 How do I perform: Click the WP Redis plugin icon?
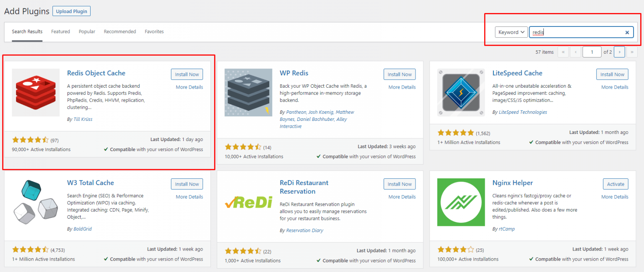click(x=248, y=92)
